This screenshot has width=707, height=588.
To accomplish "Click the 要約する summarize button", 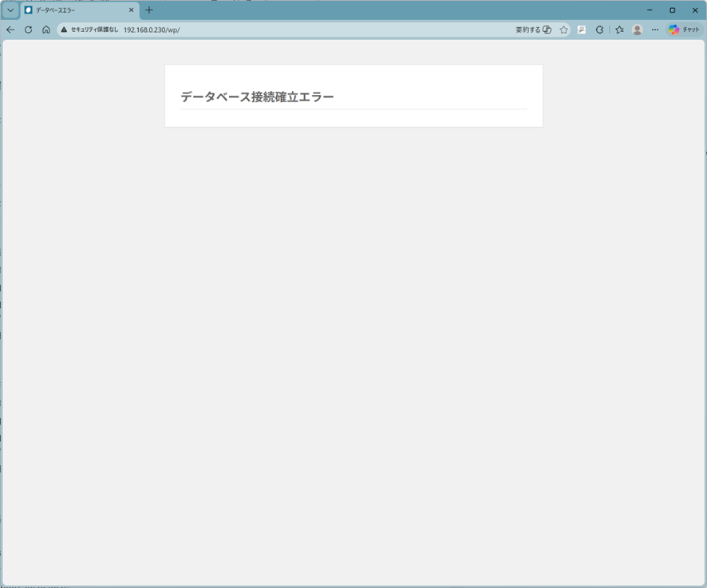I will coord(533,30).
